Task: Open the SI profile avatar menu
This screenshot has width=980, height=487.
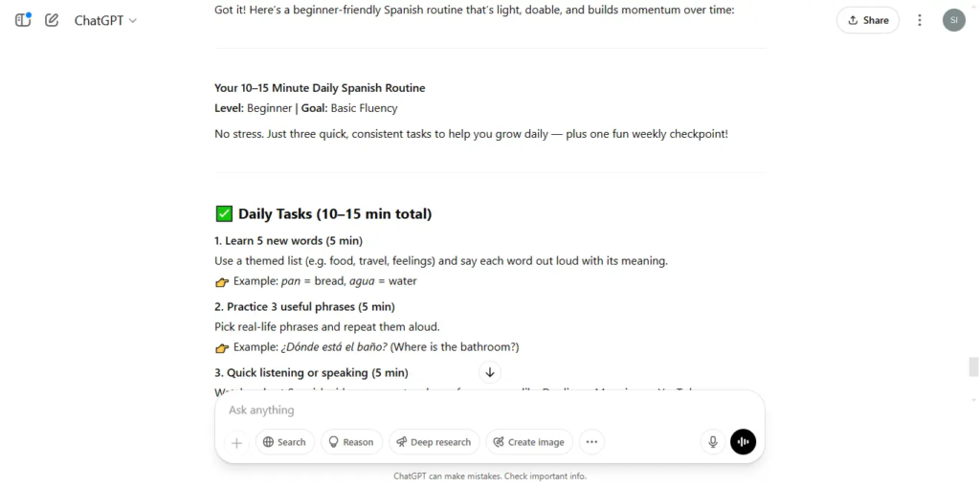Action: [954, 20]
